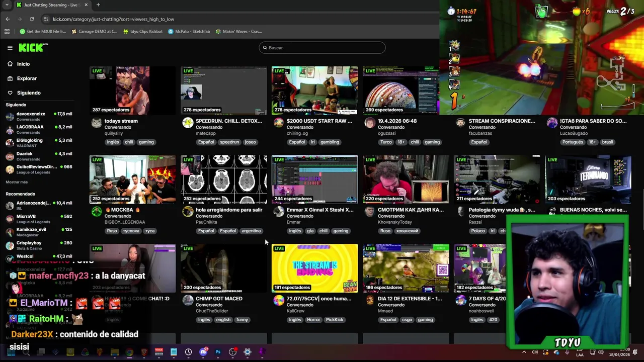644x362 pixels.
Task: Open the 'todays stream' thumbnail
Action: pos(133,90)
